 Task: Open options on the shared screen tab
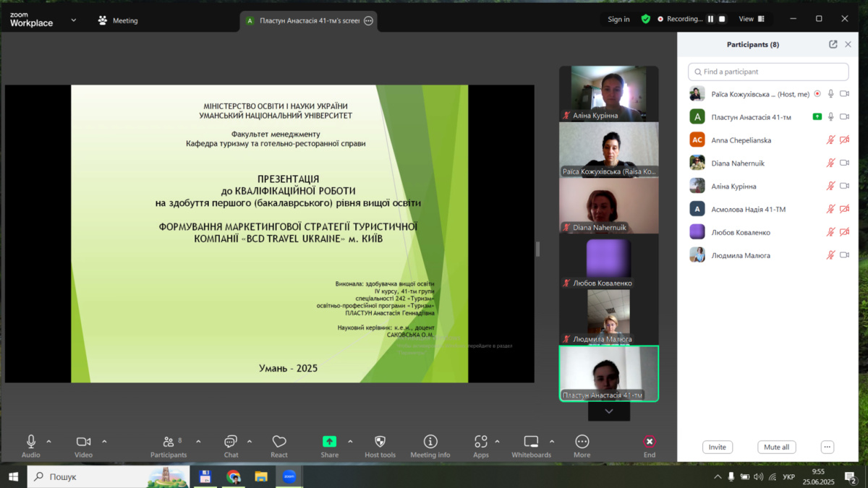tap(368, 21)
